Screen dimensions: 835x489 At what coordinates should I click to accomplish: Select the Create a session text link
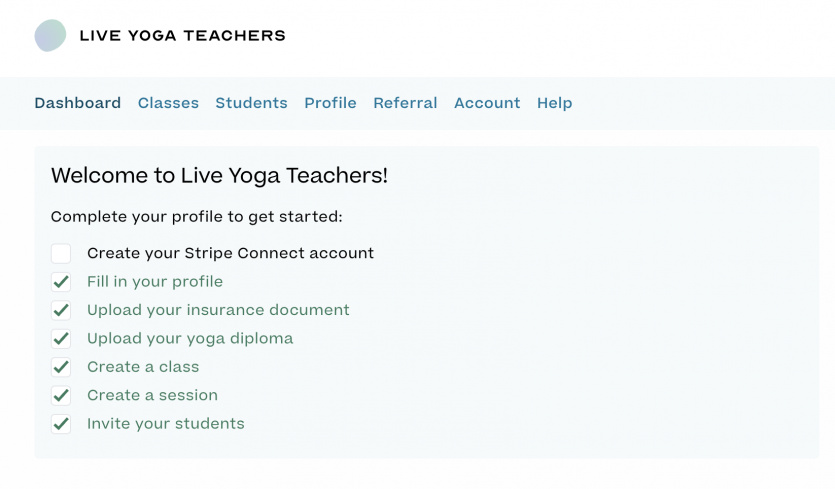[x=152, y=395]
